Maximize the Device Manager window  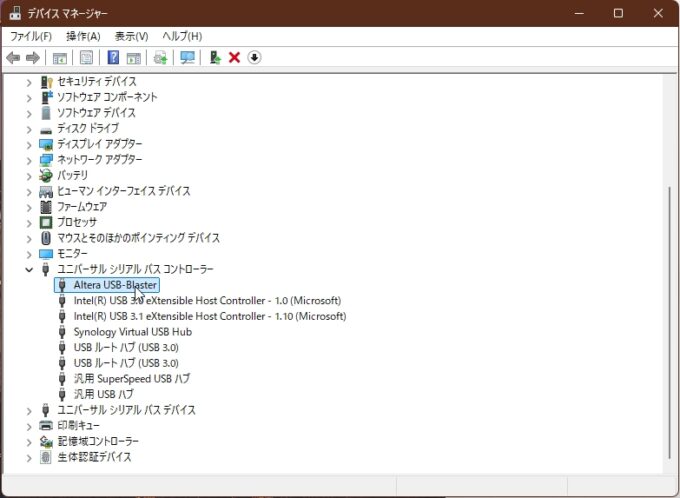(x=618, y=13)
